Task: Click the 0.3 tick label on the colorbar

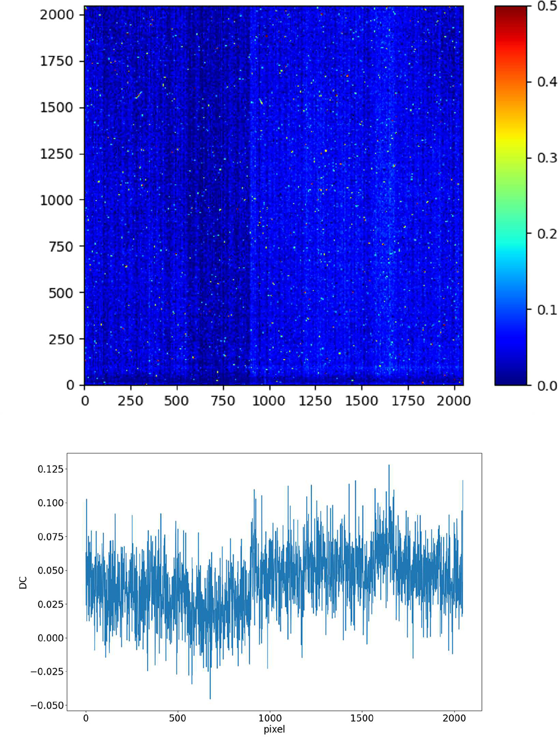Action: pyautogui.click(x=547, y=158)
